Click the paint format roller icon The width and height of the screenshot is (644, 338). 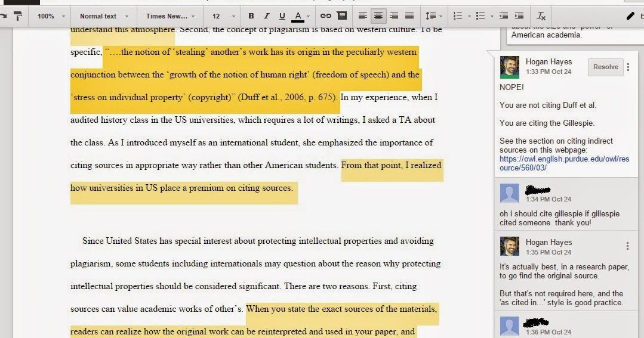click(18, 16)
